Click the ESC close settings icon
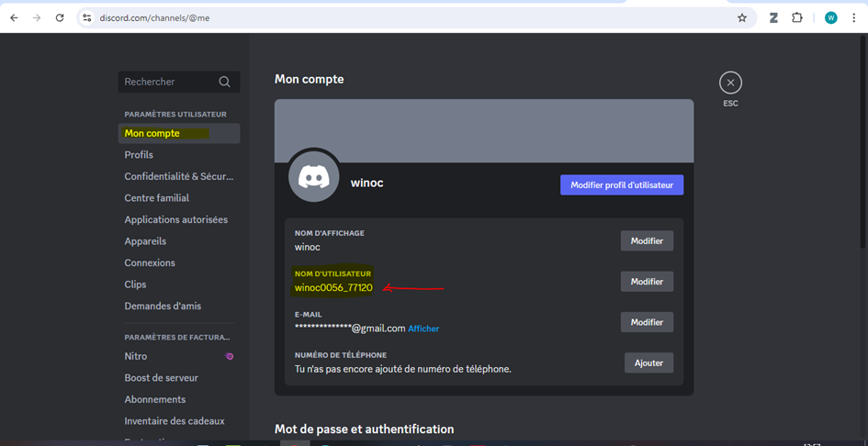Viewport: 868px width, 446px height. [x=730, y=83]
